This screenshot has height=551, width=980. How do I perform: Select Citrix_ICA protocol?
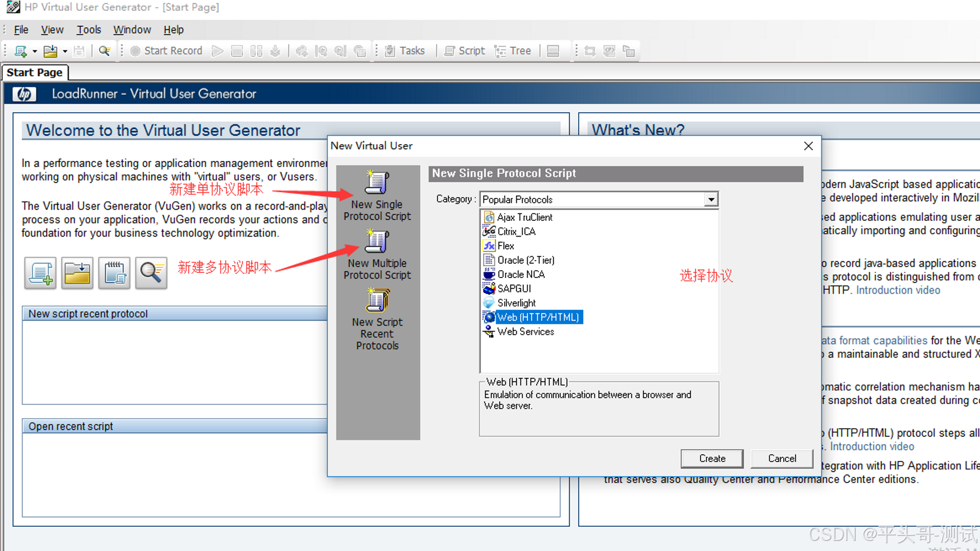509,231
